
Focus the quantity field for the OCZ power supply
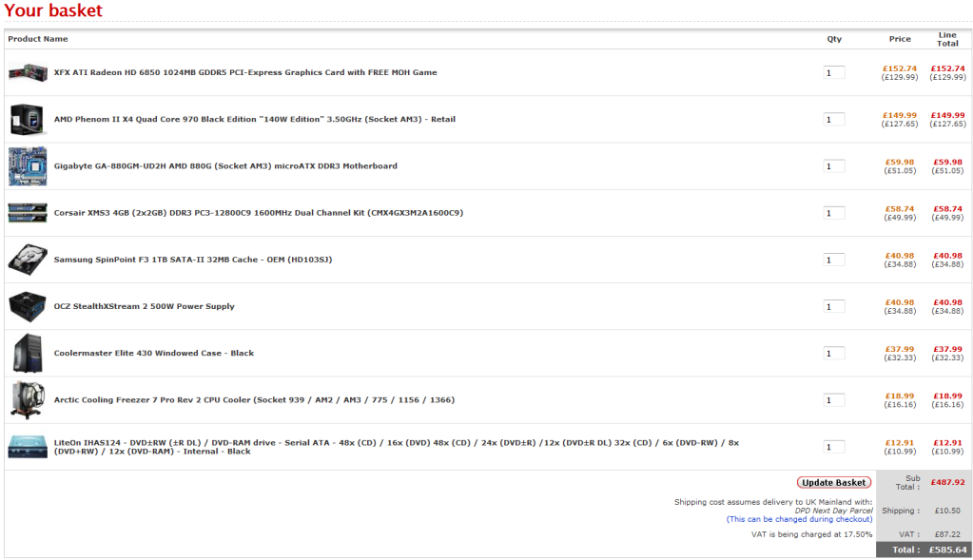click(834, 306)
